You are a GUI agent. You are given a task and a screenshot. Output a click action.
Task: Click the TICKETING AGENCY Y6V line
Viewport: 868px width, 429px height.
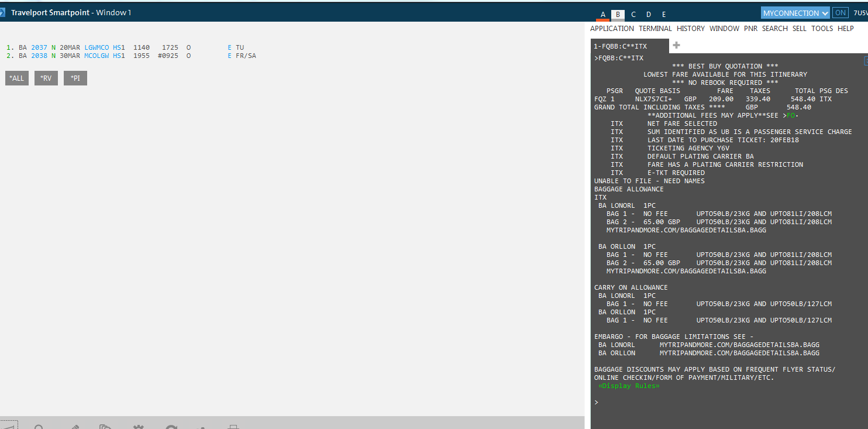688,148
